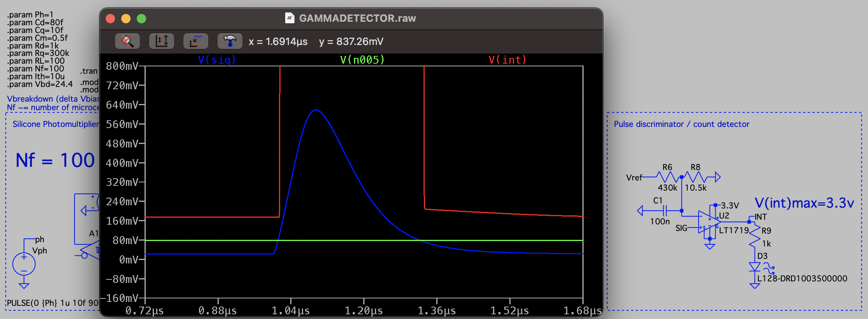The height and width of the screenshot is (319, 868).
Task: Click the 1k value of R9
Action: click(766, 244)
